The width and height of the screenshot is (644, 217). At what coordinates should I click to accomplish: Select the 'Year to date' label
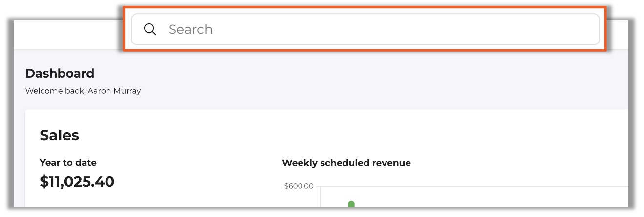68,163
